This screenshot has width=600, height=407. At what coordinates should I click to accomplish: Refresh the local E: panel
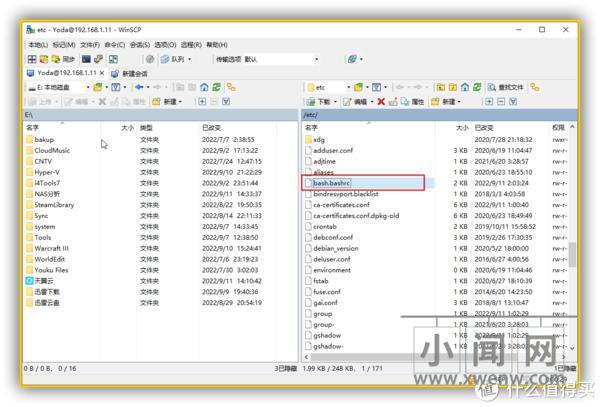[215, 87]
